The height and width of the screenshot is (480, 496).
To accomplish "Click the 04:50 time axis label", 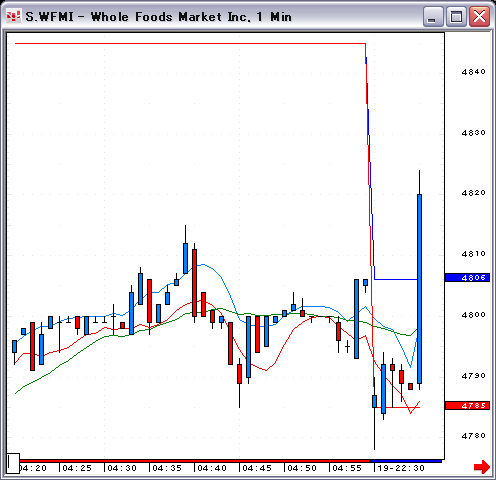I will [x=302, y=468].
